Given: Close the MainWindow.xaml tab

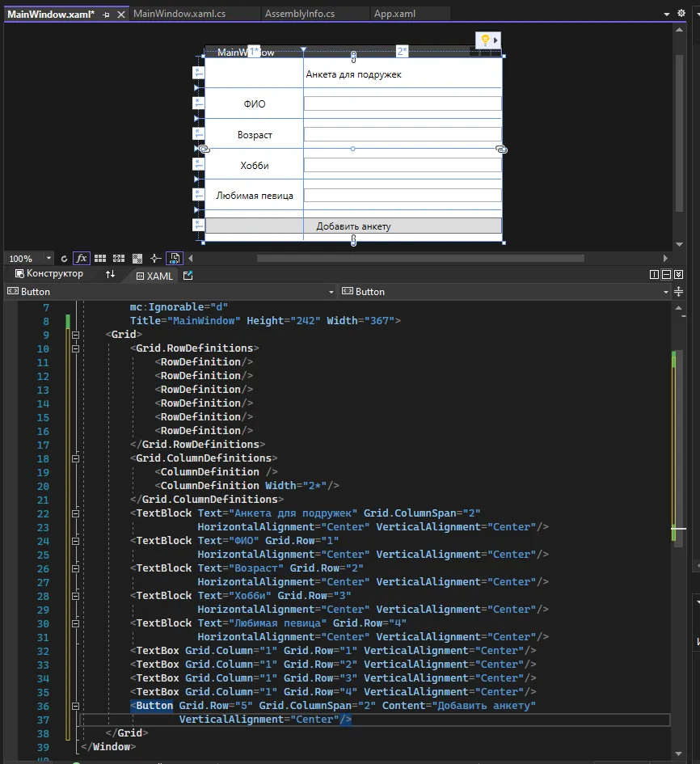Looking at the screenshot, I should pyautogui.click(x=121, y=15).
